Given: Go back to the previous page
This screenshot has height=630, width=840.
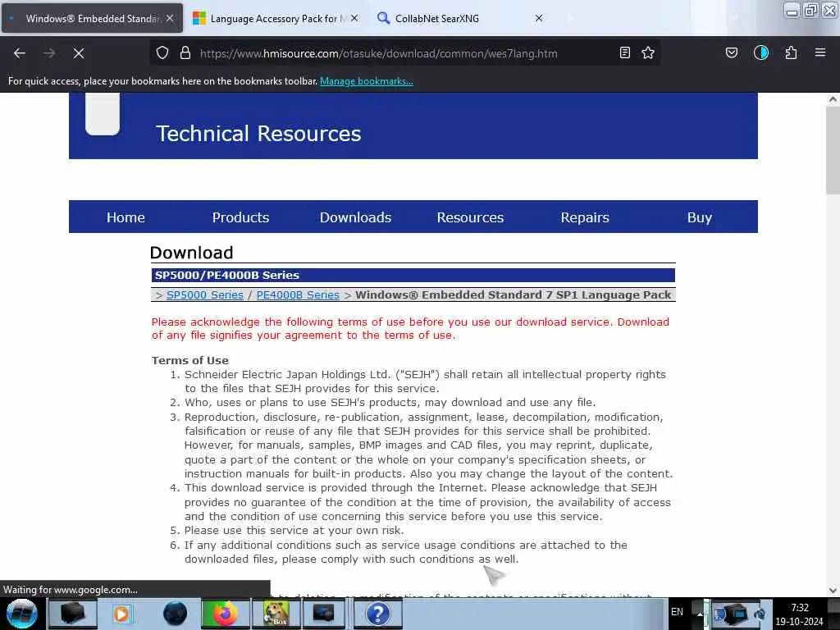Looking at the screenshot, I should 20,53.
